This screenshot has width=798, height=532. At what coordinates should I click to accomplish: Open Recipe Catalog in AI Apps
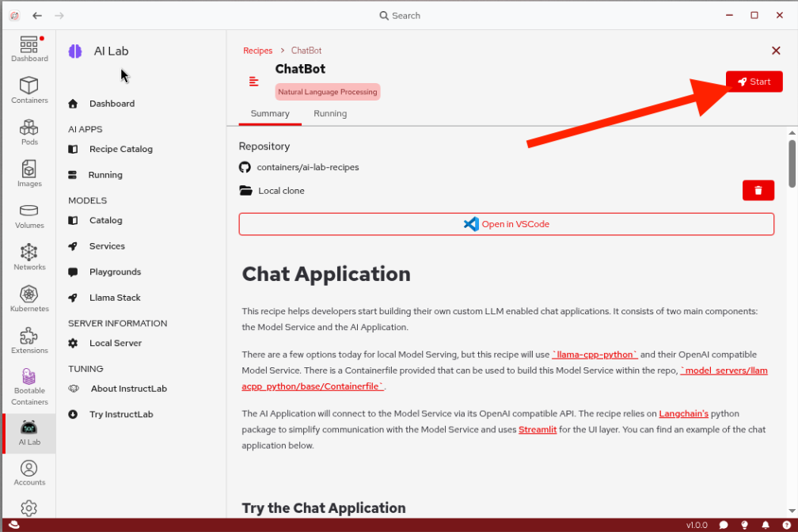120,149
